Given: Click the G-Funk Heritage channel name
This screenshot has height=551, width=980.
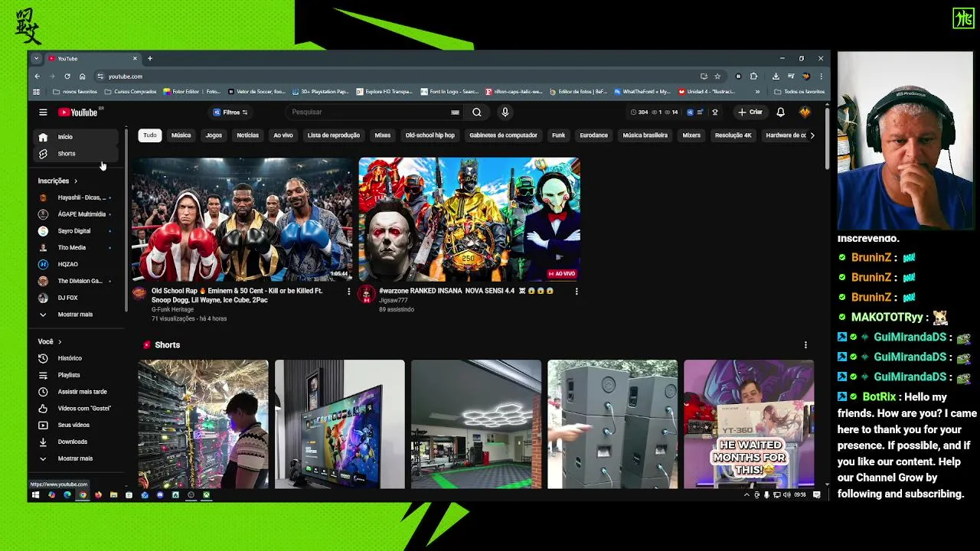Looking at the screenshot, I should (172, 310).
